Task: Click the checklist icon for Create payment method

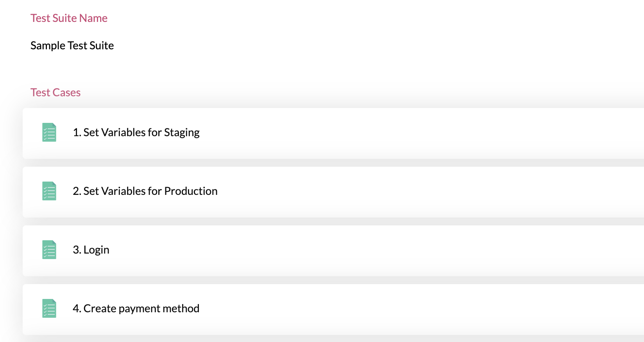Action: click(49, 308)
